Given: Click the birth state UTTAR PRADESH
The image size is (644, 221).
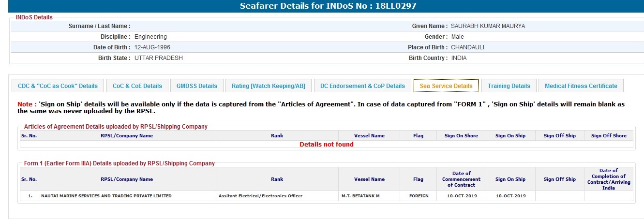Looking at the screenshot, I should click(159, 58).
